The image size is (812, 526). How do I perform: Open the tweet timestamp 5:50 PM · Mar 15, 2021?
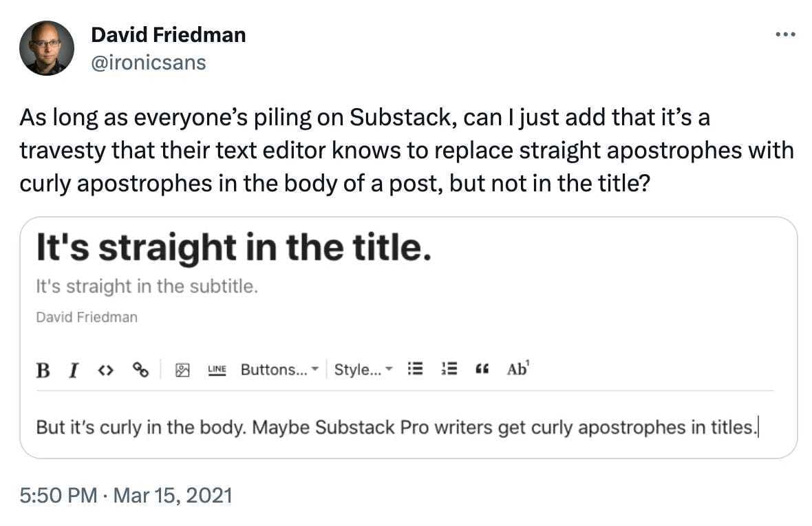pos(126,496)
